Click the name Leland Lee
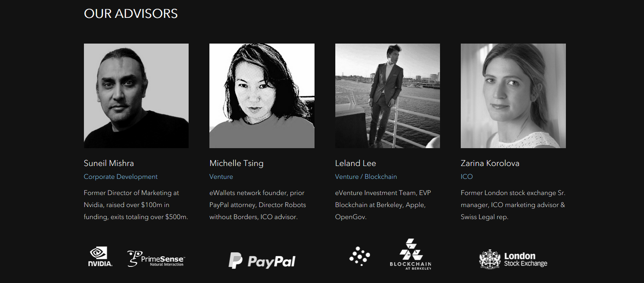Screen dimensions: 644x283 point(356,163)
